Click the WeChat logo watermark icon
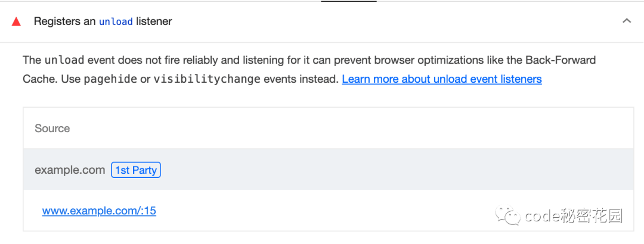Image resolution: width=644 pixels, height=244 pixels. click(507, 215)
